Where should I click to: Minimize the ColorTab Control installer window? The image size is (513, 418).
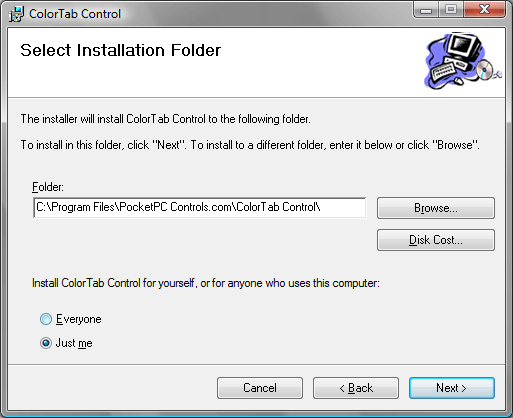click(426, 10)
